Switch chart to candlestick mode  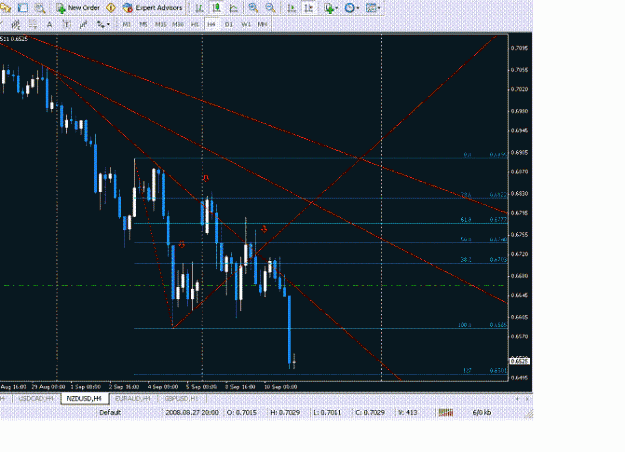pyautogui.click(x=217, y=8)
